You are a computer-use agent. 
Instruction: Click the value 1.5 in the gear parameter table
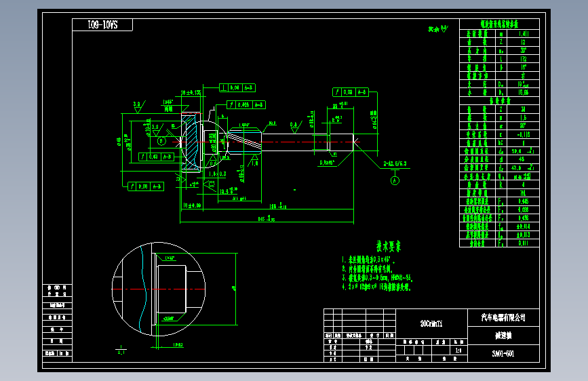pos(523,118)
